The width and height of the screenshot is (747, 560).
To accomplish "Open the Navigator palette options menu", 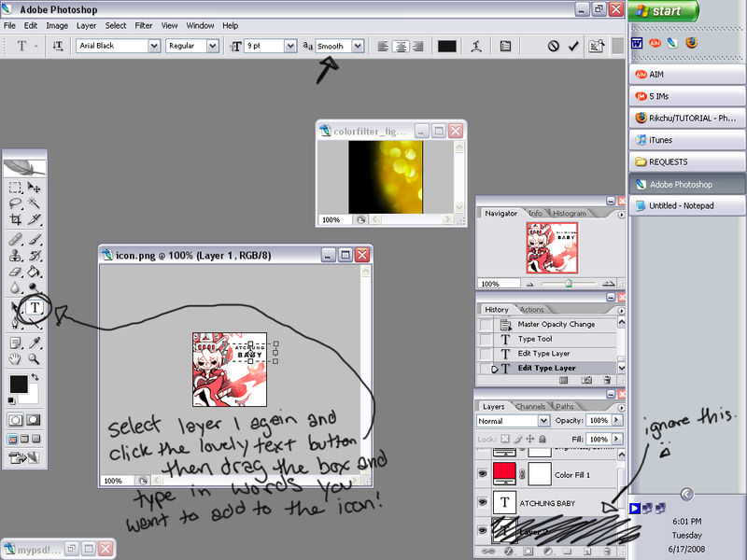I will tap(621, 215).
